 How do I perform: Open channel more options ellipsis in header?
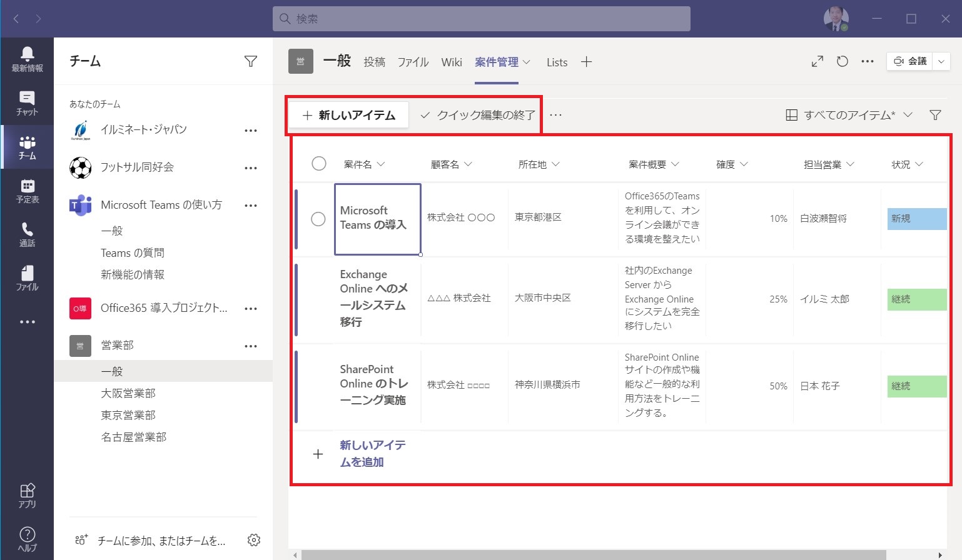[868, 61]
